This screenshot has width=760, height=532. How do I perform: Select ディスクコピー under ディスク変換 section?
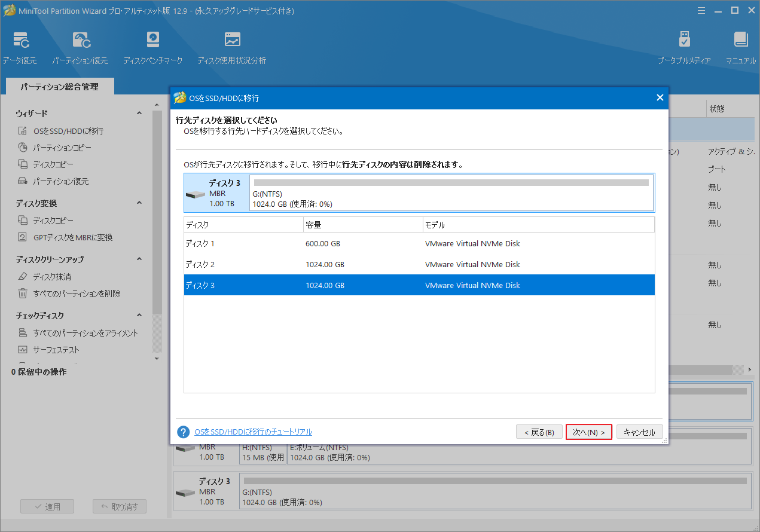pyautogui.click(x=46, y=221)
